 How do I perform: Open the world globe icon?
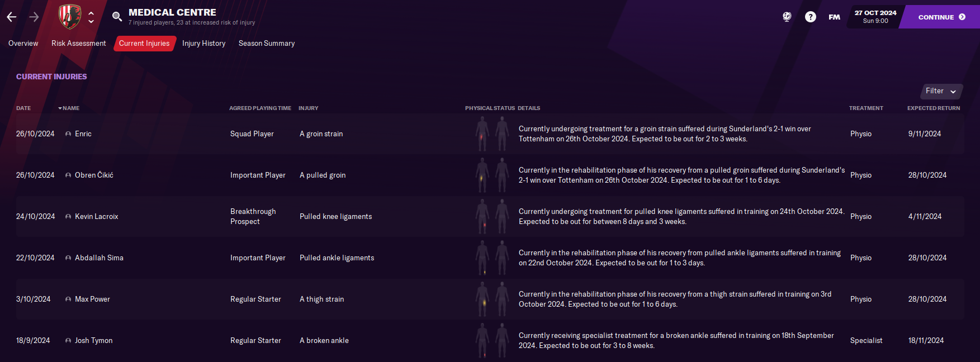click(x=787, y=17)
